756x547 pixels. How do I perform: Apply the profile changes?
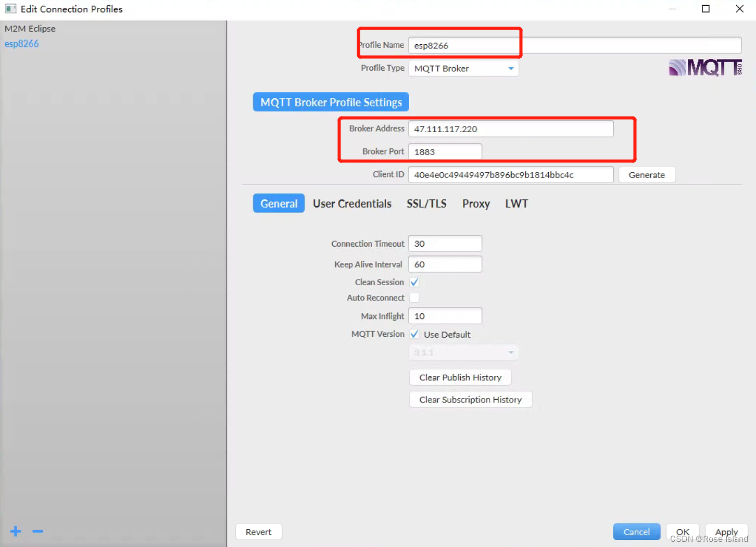pos(726,531)
